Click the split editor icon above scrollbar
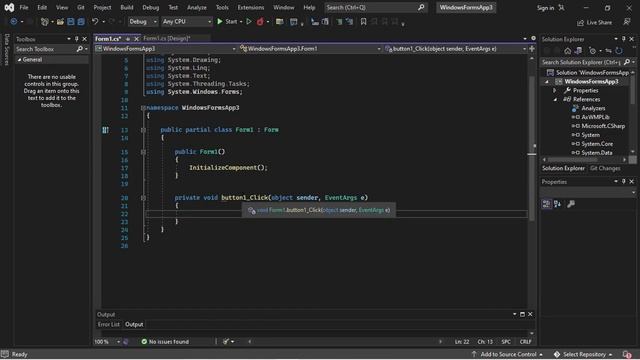Screen dimensions: 640x360 (532, 49)
